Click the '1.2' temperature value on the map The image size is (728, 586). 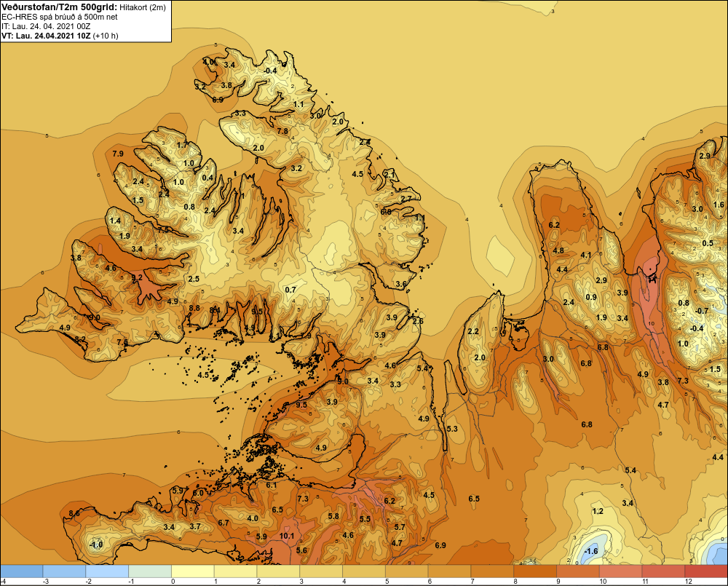(598, 511)
